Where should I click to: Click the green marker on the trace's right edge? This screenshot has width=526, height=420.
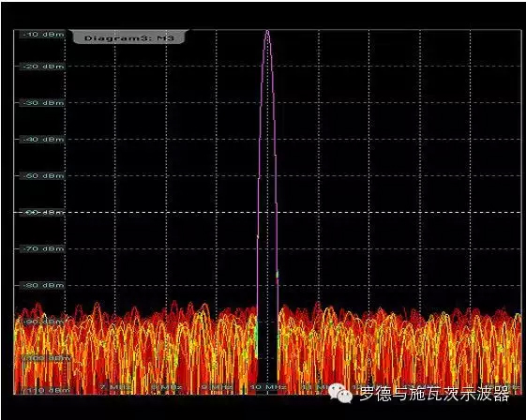tap(278, 275)
